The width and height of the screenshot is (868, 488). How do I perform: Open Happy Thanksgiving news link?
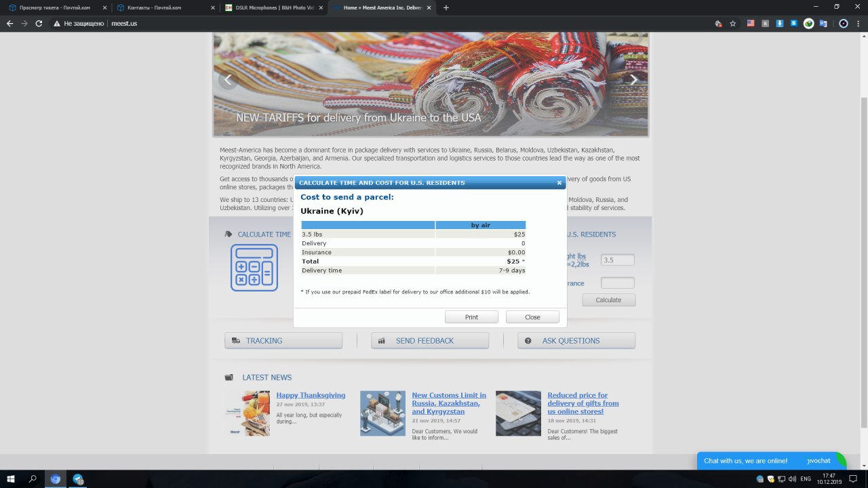pos(311,395)
